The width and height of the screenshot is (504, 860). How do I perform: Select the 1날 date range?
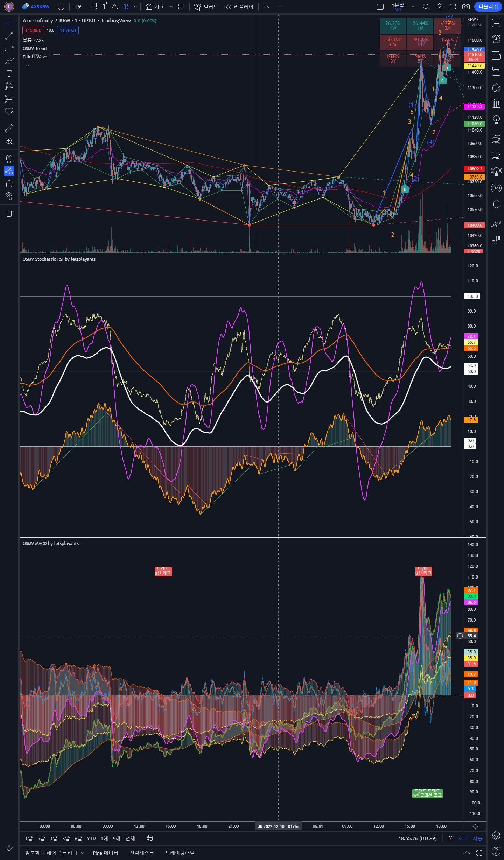pyautogui.click(x=29, y=838)
